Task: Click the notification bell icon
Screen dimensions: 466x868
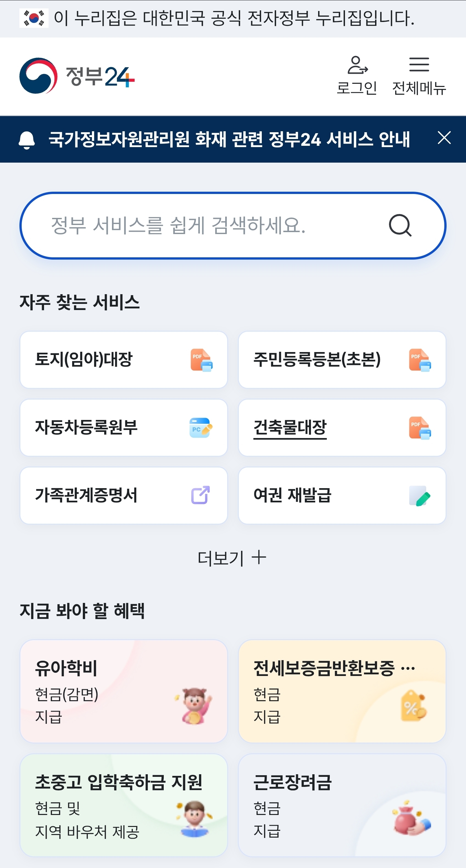Action: coord(27,140)
